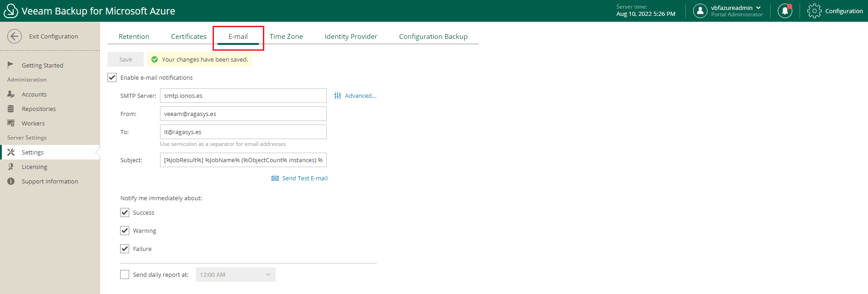This screenshot has height=294, width=868.
Task: Open the Identity Provider tab
Action: pyautogui.click(x=351, y=36)
